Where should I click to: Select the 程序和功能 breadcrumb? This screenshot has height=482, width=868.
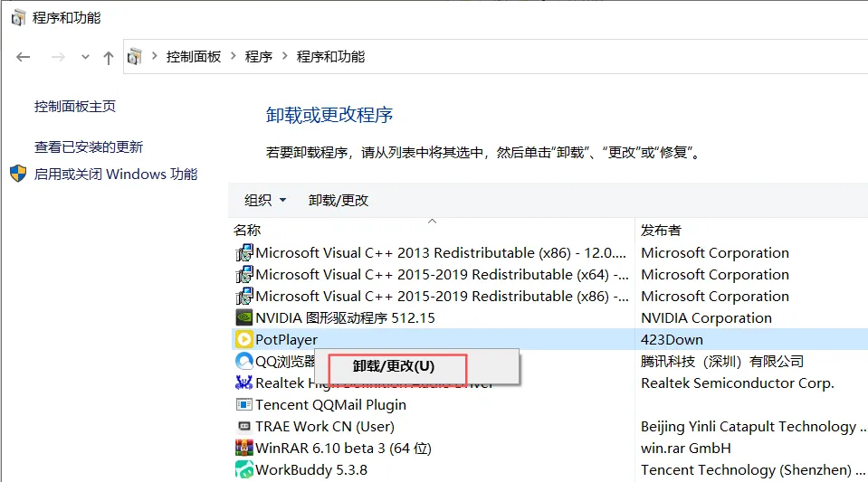point(330,56)
